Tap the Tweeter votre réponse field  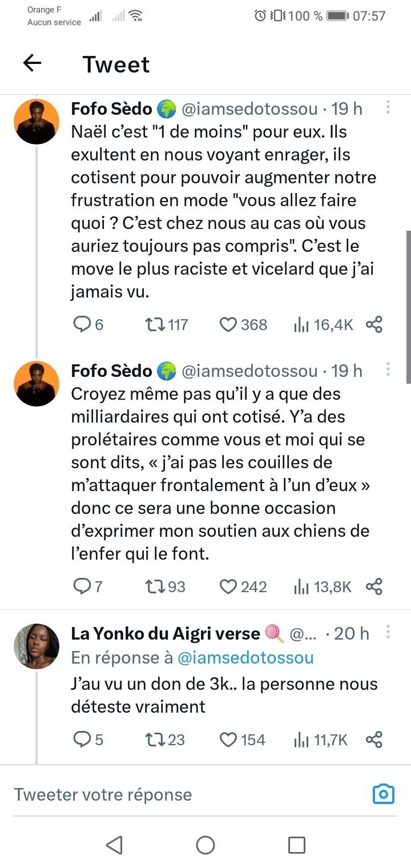pos(188,794)
